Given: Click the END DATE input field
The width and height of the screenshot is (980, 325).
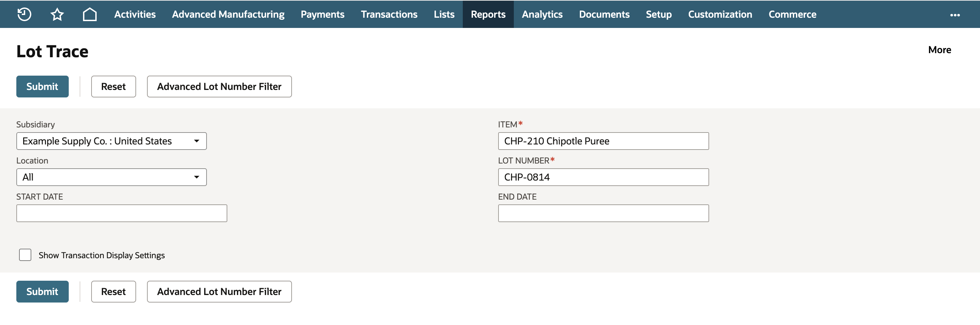Looking at the screenshot, I should point(603,213).
